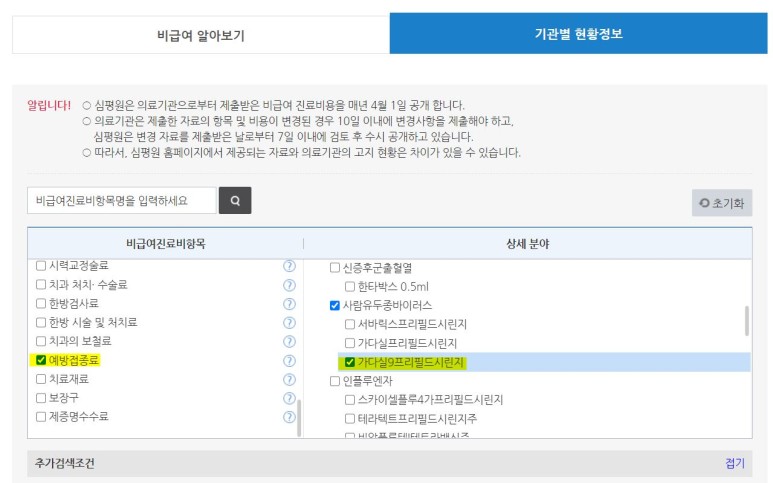Screen dimensions: 773x483
Task: Switch to the 비급여 알아보기 tab
Action: [x=201, y=35]
